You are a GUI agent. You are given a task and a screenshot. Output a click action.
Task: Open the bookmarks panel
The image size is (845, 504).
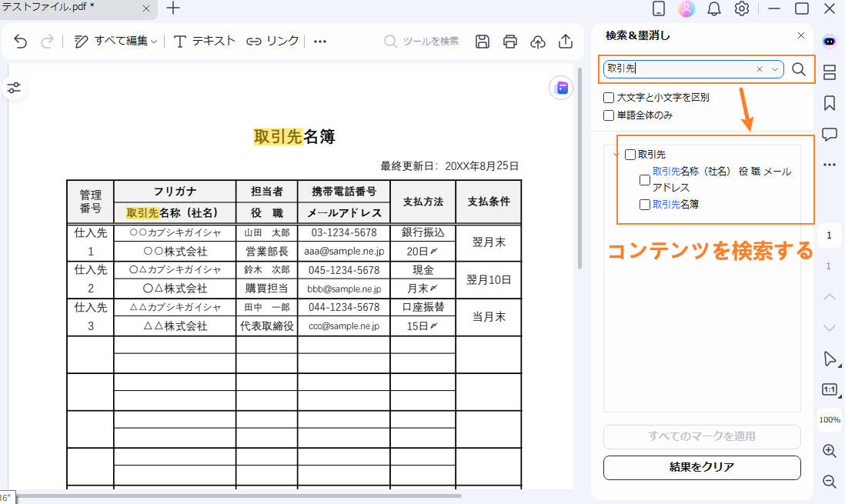pyautogui.click(x=830, y=102)
